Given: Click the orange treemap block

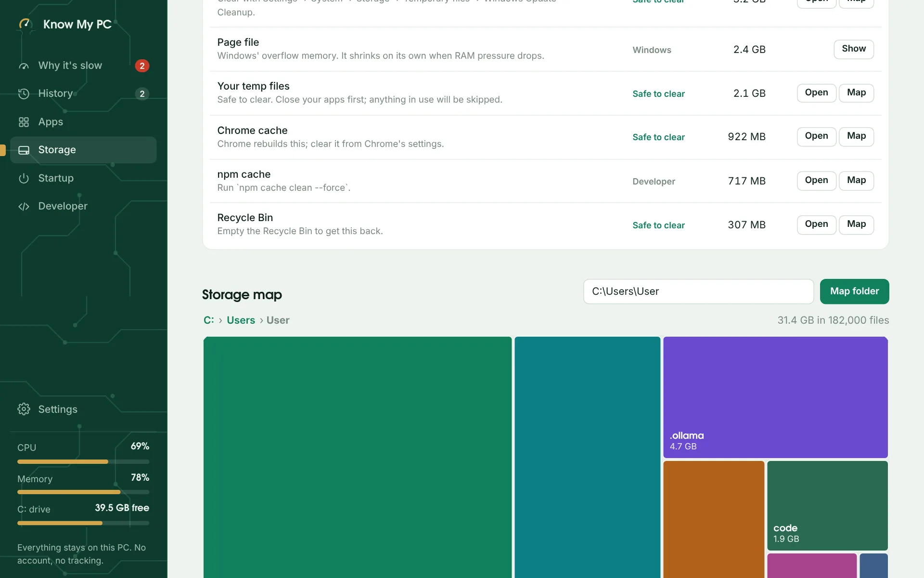Looking at the screenshot, I should pyautogui.click(x=714, y=519).
